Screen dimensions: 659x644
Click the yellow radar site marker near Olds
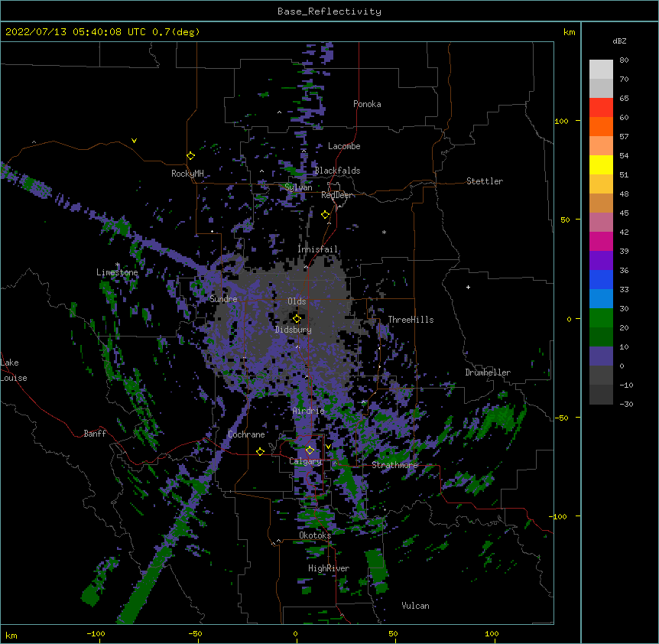(x=297, y=318)
